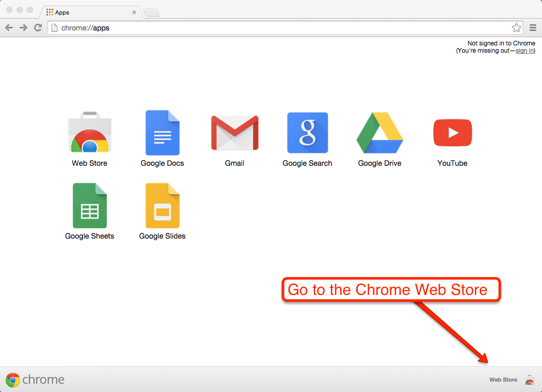Open the Chrome hamburger menu

(x=533, y=28)
